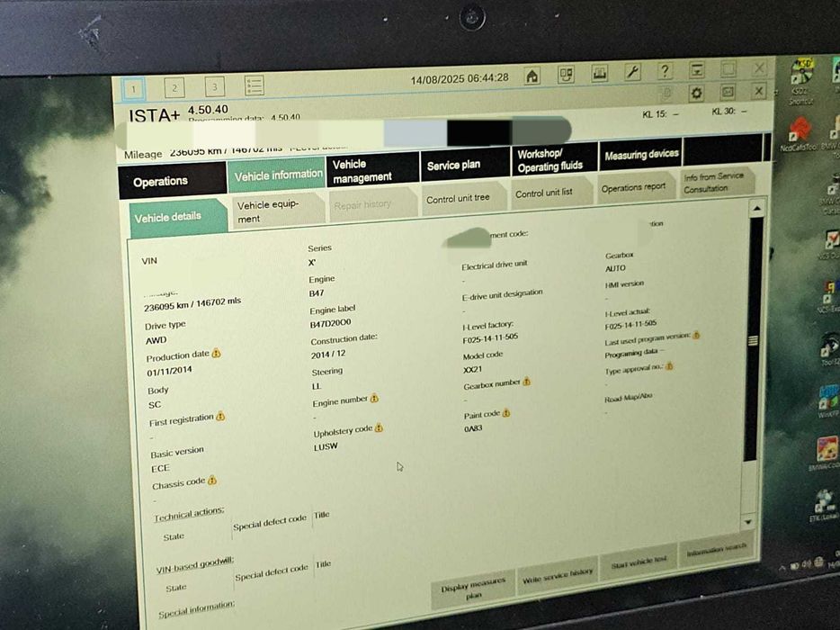
Task: Click the model code value XX21
Action: click(x=472, y=369)
